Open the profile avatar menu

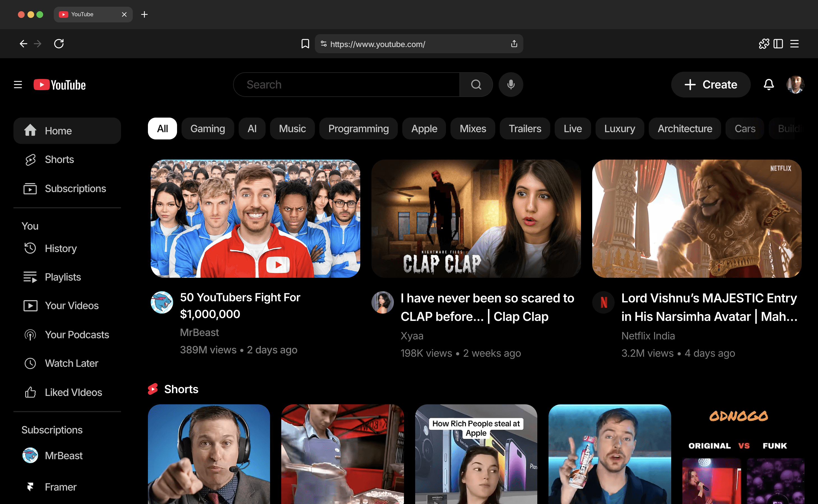tap(795, 85)
